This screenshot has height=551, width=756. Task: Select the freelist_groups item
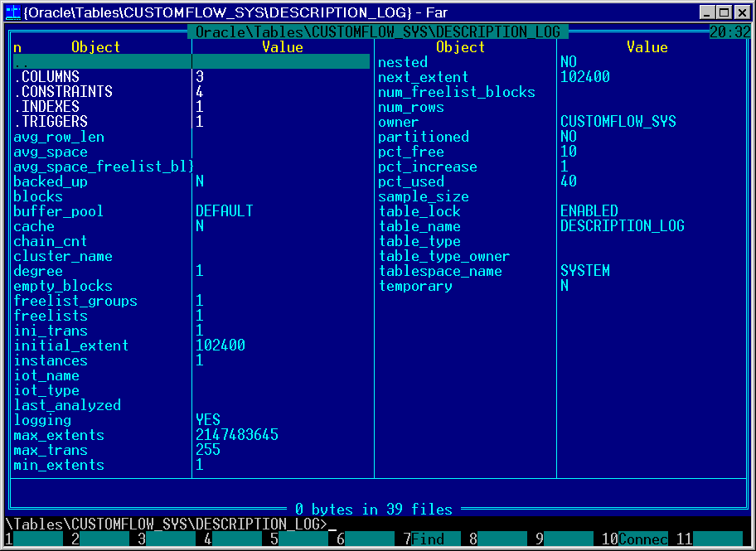(x=75, y=301)
